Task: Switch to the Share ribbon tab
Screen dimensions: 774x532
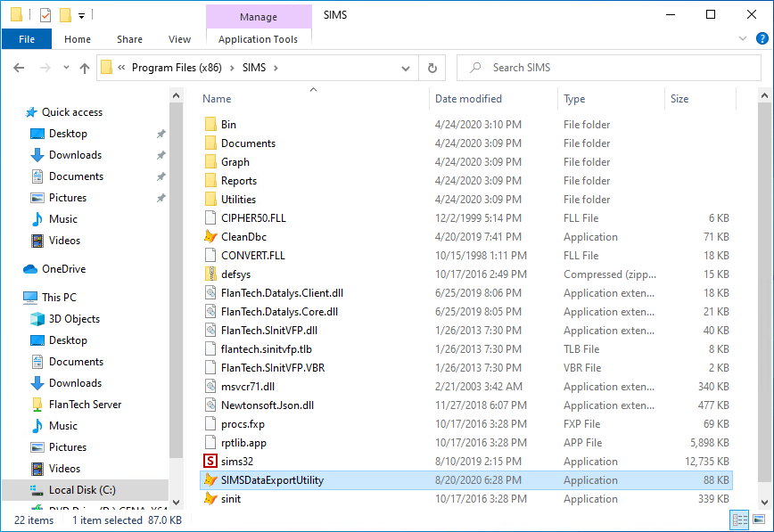Action: tap(129, 39)
